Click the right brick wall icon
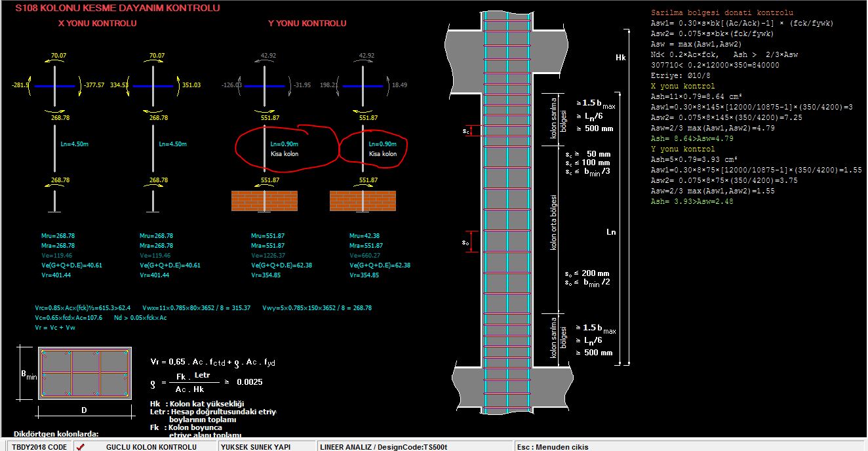The height and width of the screenshot is (451, 868). (x=362, y=201)
